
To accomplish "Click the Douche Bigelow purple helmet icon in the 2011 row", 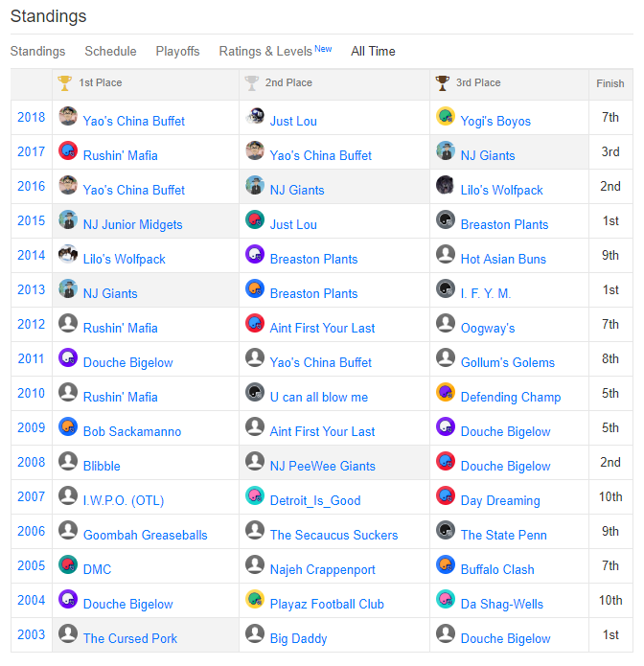I will tap(68, 357).
